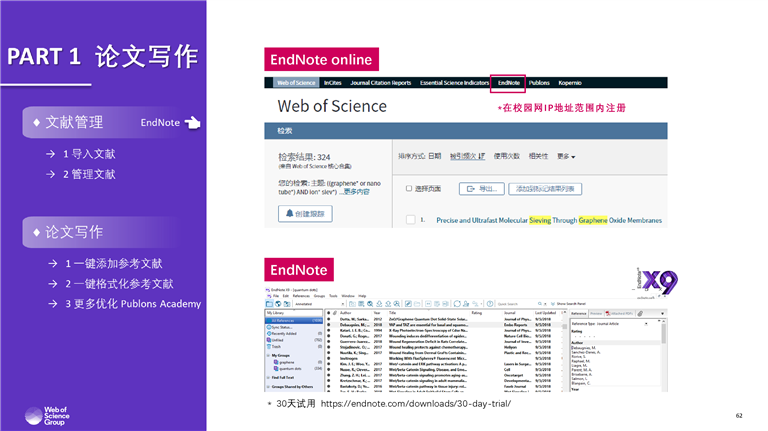
Task: Switch to Attached PDFs tab
Action: coord(620,313)
